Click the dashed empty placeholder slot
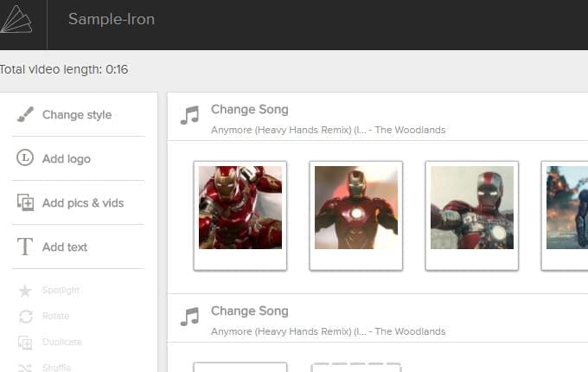The width and height of the screenshot is (588, 372). [355, 367]
